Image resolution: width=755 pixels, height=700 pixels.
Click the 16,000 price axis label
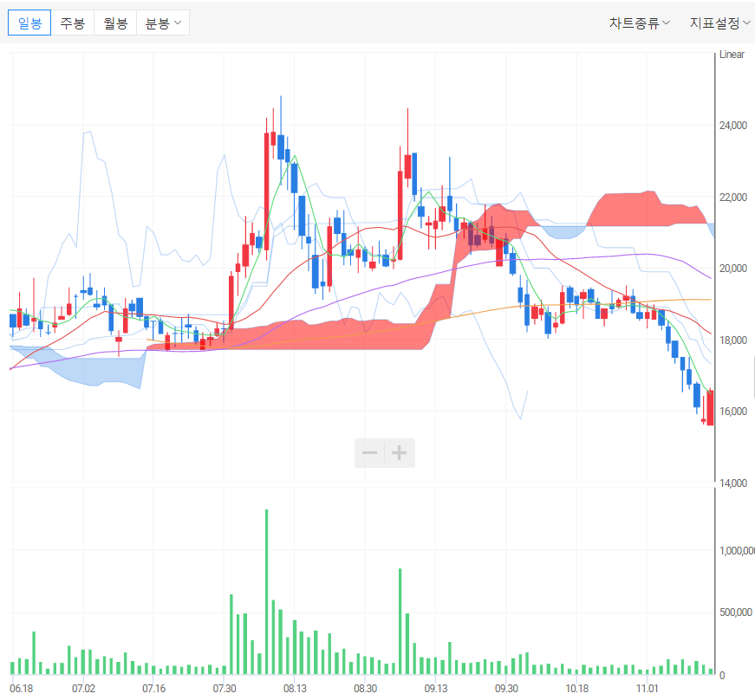click(732, 412)
